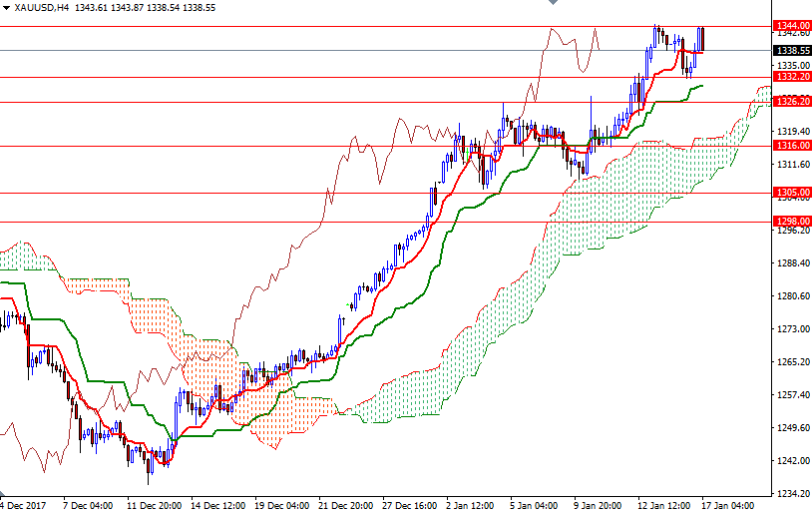Click the 1298.00 support level label
This screenshot has width=812, height=513.
point(791,222)
